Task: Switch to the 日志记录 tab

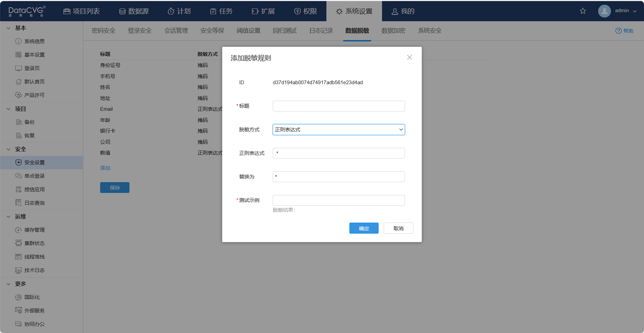Action: click(x=321, y=31)
